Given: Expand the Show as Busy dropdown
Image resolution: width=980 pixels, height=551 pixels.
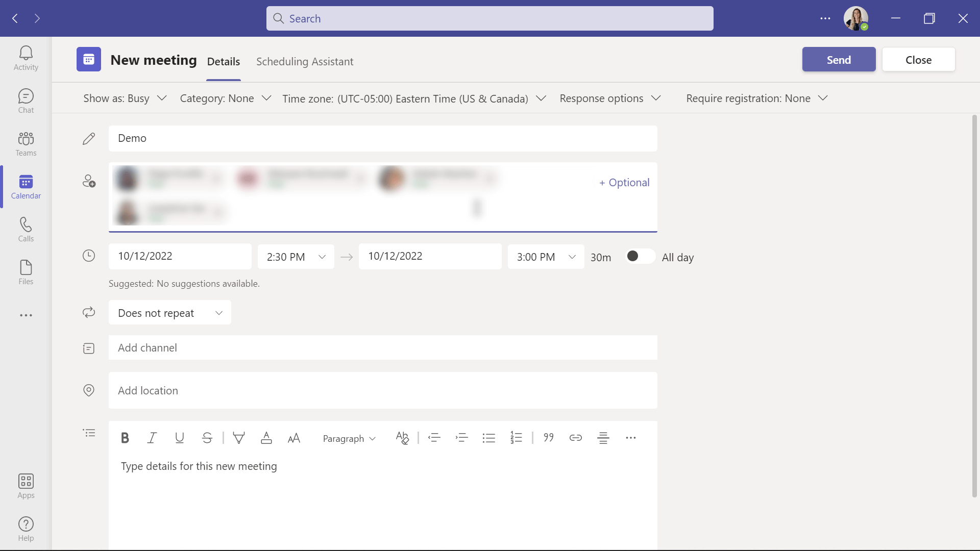Looking at the screenshot, I should (x=125, y=98).
